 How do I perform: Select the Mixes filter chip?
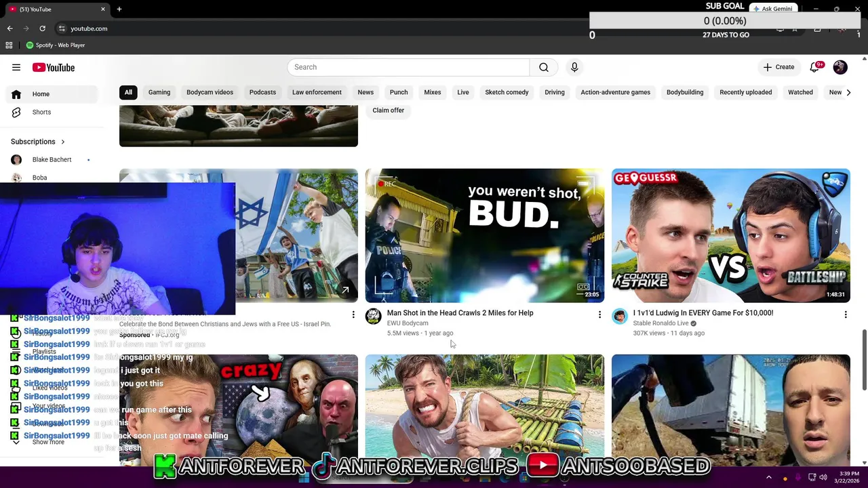(433, 92)
